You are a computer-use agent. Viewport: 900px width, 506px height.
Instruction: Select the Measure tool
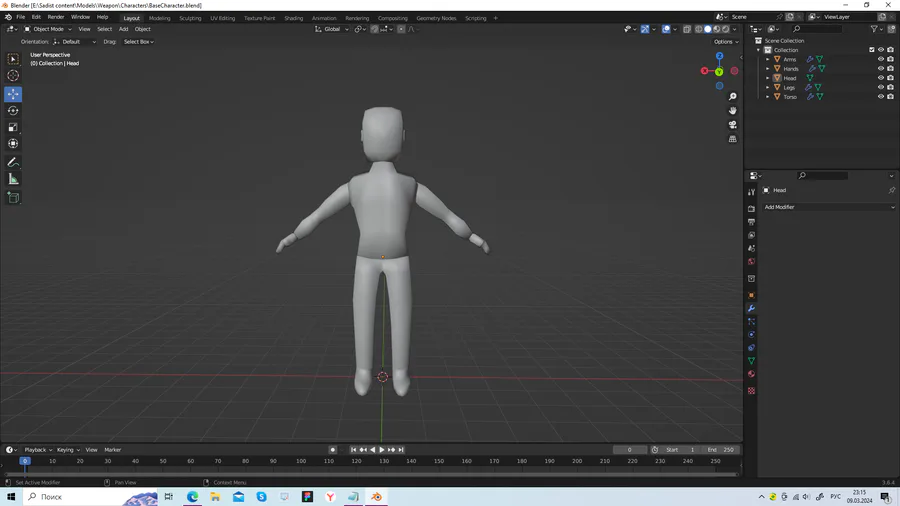(13, 179)
